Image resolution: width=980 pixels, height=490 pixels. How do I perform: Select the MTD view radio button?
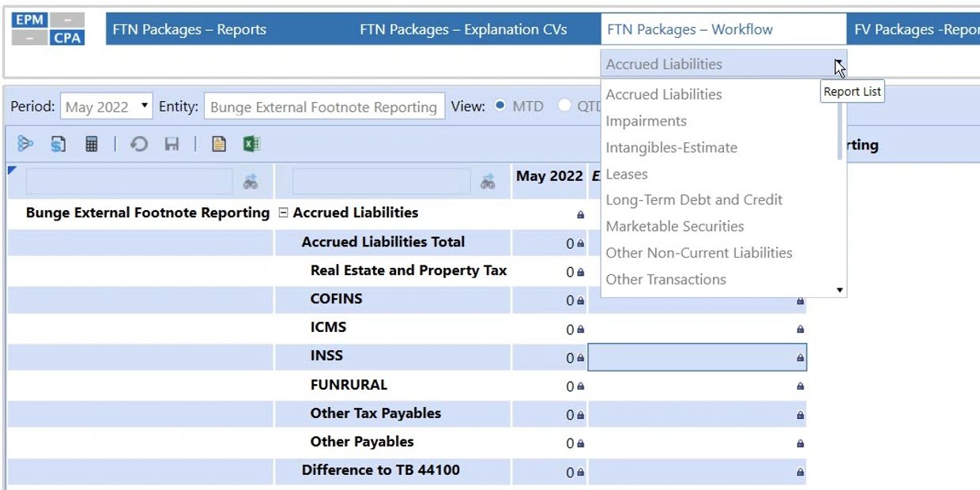499,106
